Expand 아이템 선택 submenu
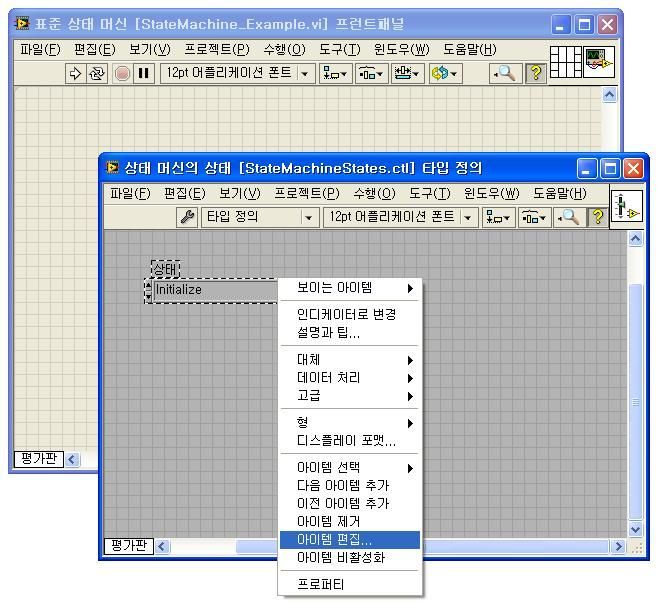Screen dimensions: 658x602 (350, 467)
